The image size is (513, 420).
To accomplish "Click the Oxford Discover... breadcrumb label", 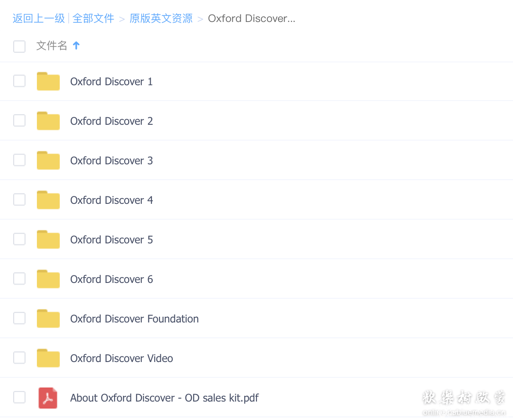I will (x=252, y=18).
